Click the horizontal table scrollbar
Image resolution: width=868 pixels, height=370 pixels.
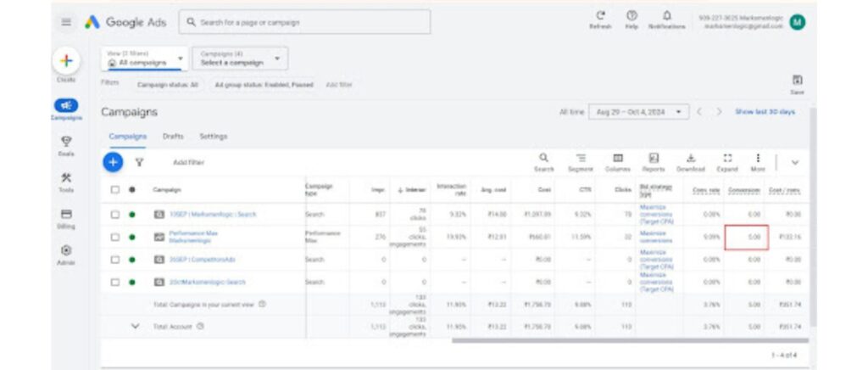click(630, 340)
